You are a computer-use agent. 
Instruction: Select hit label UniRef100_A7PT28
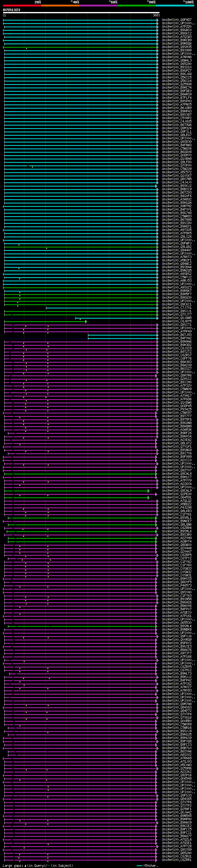point(177,846)
